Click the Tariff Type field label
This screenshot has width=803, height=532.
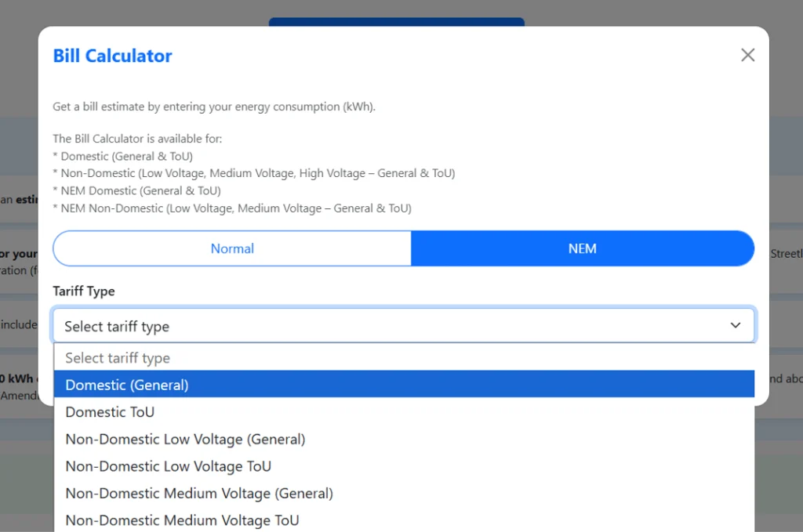point(84,291)
